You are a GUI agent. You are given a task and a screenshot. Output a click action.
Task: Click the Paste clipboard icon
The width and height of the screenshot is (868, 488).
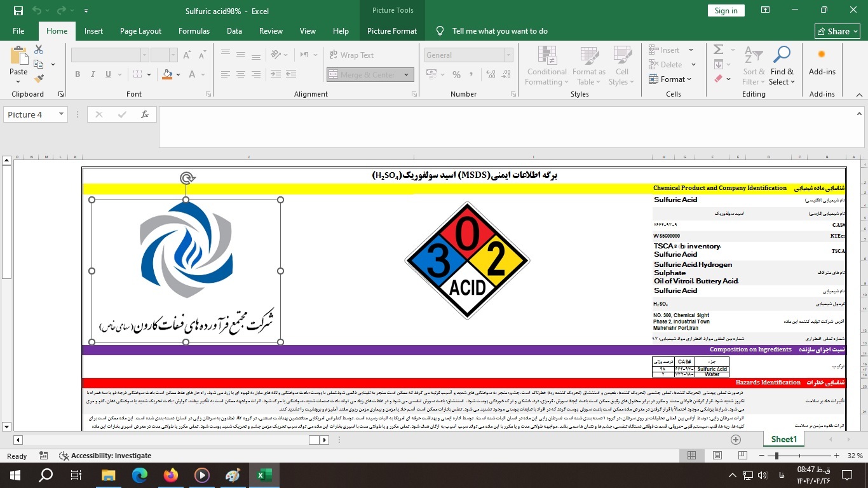point(18,55)
